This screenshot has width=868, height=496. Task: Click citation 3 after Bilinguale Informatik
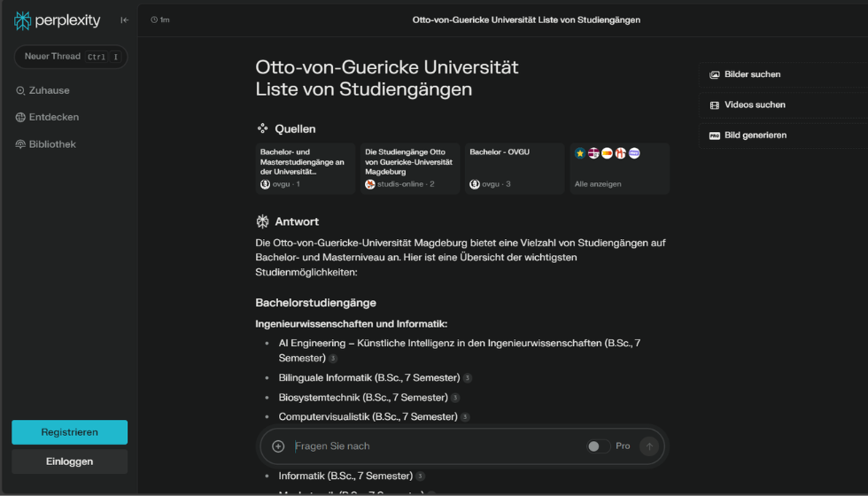(x=468, y=378)
